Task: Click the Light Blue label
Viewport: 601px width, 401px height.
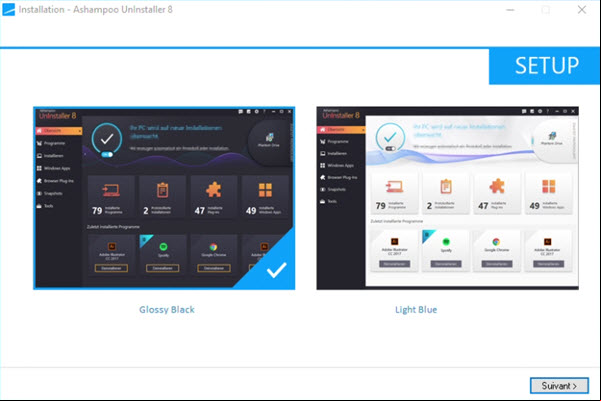Action: click(x=416, y=310)
